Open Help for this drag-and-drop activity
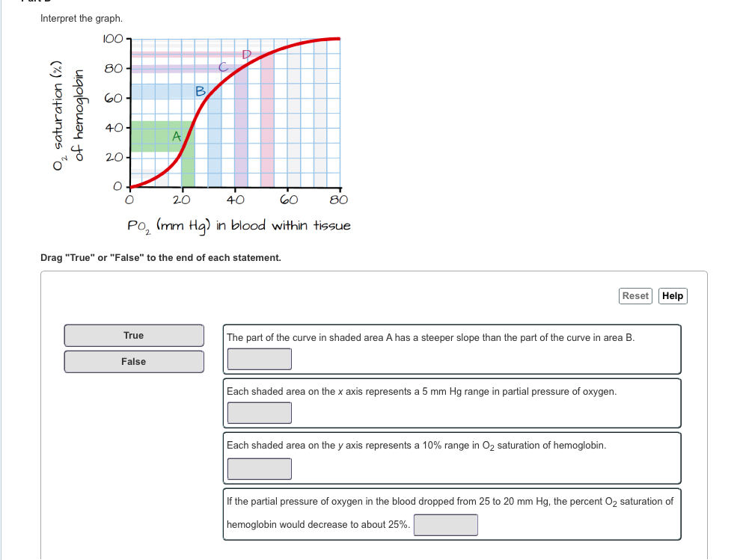This screenshot has height=560, width=746. [672, 295]
